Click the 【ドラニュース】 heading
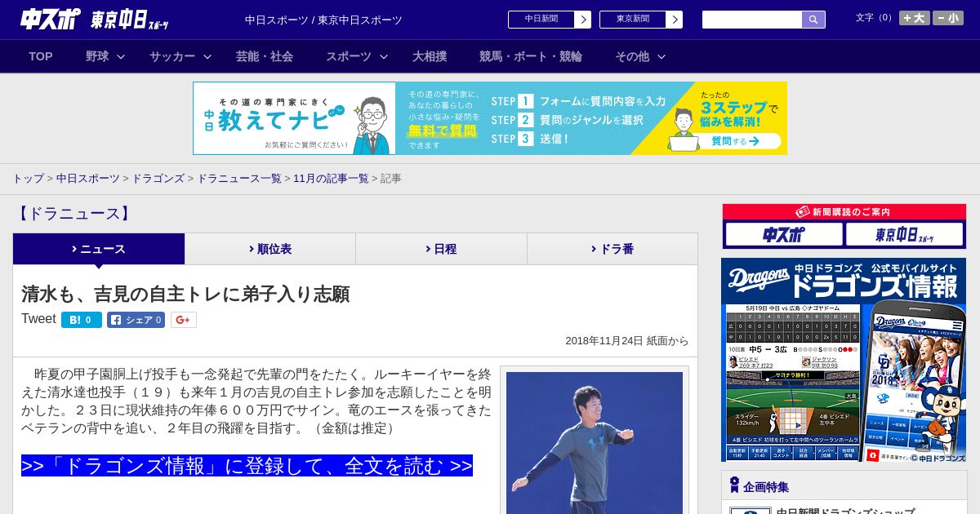Viewport: 980px width, 514px height. (73, 214)
